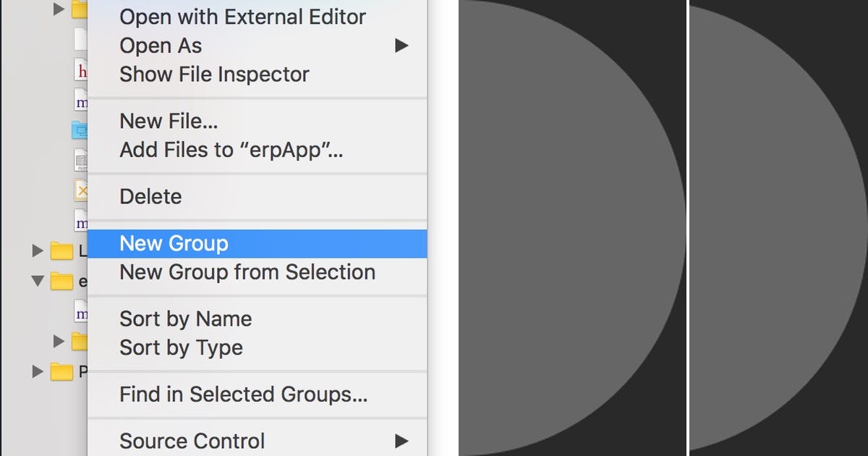Click Open with External Editor
The image size is (868, 456).
[x=242, y=17]
